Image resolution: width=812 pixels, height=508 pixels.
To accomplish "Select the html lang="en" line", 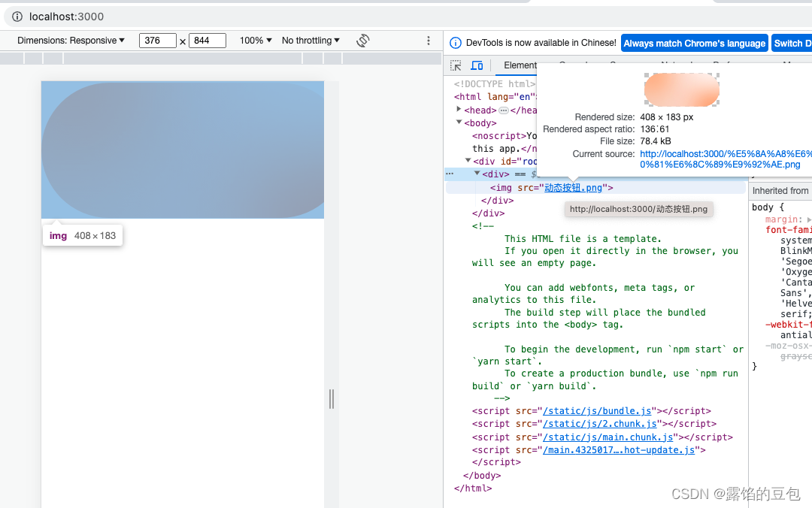I will coord(495,97).
